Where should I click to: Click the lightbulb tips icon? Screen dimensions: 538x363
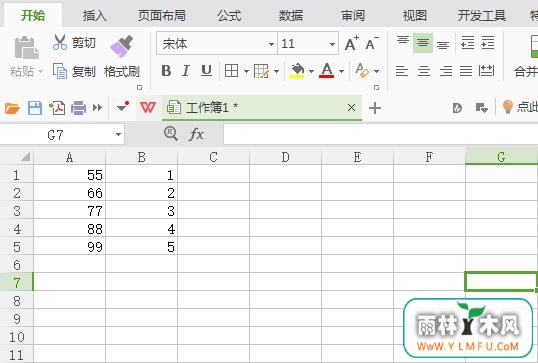(507, 107)
